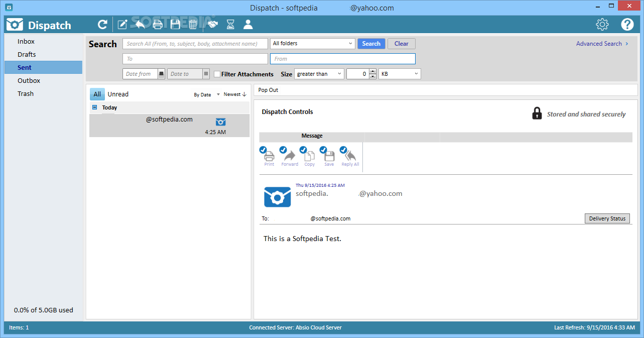Open the KB unit dropdown
Screen dimensions: 644x338
click(x=400, y=74)
